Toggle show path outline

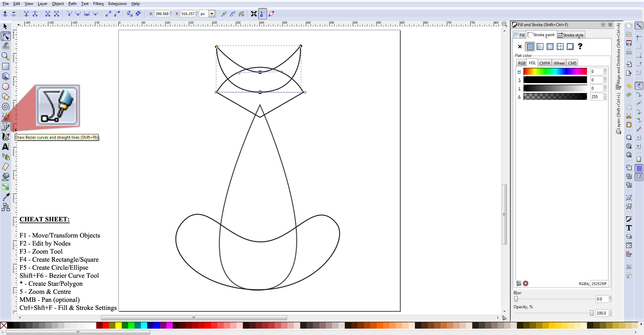pos(271,14)
